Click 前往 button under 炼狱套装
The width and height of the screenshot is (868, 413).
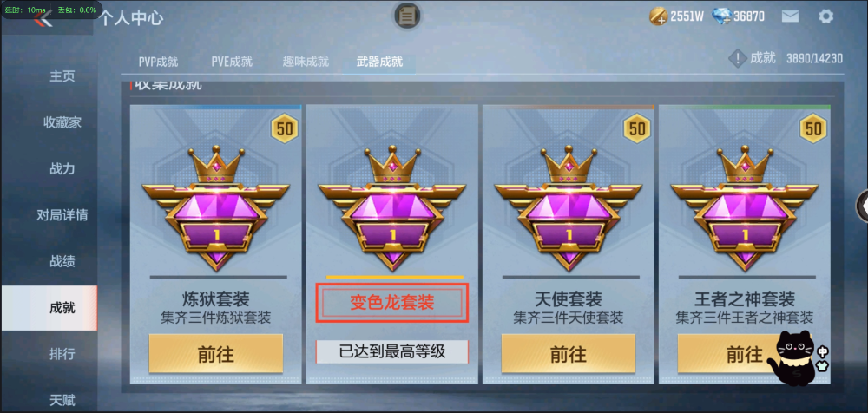pyautogui.click(x=216, y=353)
